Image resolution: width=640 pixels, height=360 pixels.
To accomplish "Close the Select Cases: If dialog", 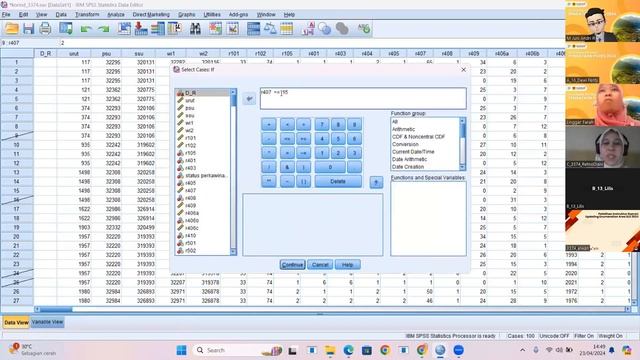I will click(463, 70).
